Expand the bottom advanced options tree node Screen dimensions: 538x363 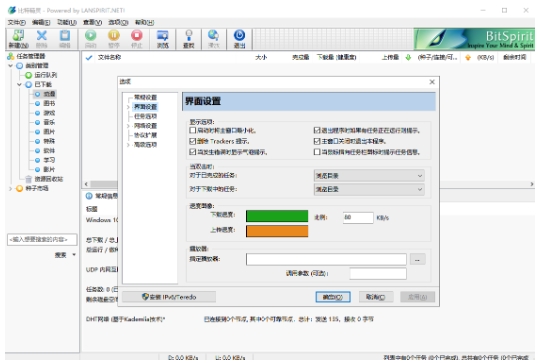(x=128, y=145)
